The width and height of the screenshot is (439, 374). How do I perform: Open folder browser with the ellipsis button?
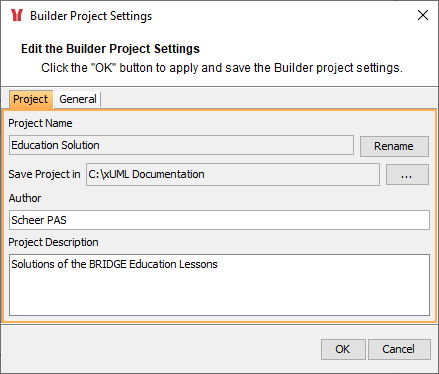[407, 174]
